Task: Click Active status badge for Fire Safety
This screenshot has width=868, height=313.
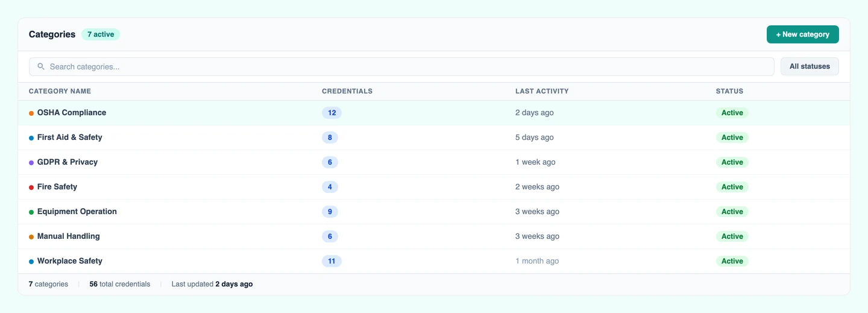Action: (x=732, y=187)
